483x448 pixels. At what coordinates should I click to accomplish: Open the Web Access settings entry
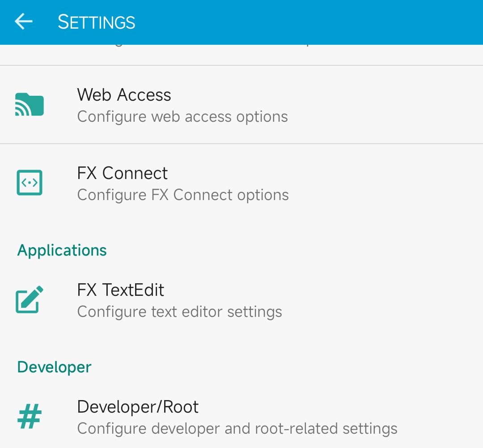[x=241, y=105]
